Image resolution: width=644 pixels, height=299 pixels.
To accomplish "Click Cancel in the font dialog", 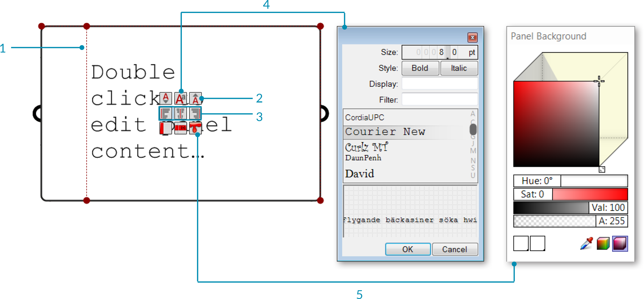I will (455, 249).
